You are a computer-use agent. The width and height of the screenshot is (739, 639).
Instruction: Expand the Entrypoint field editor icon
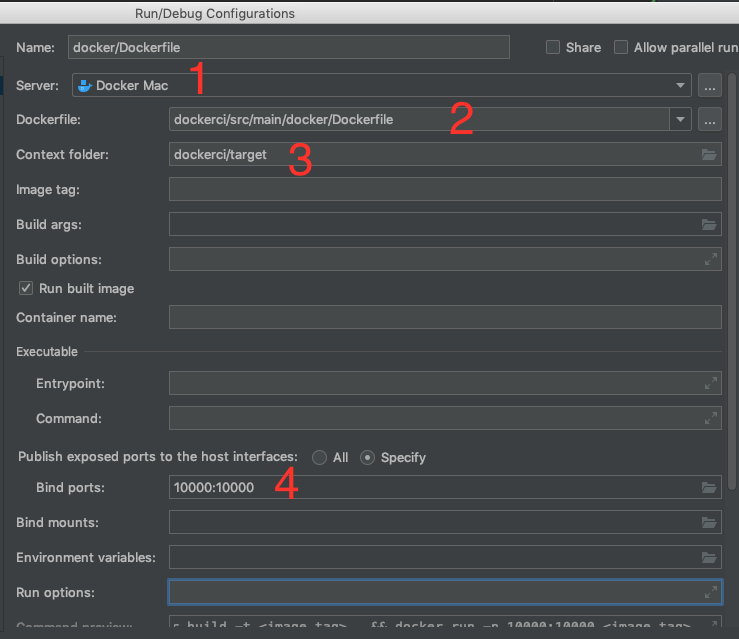(x=710, y=384)
